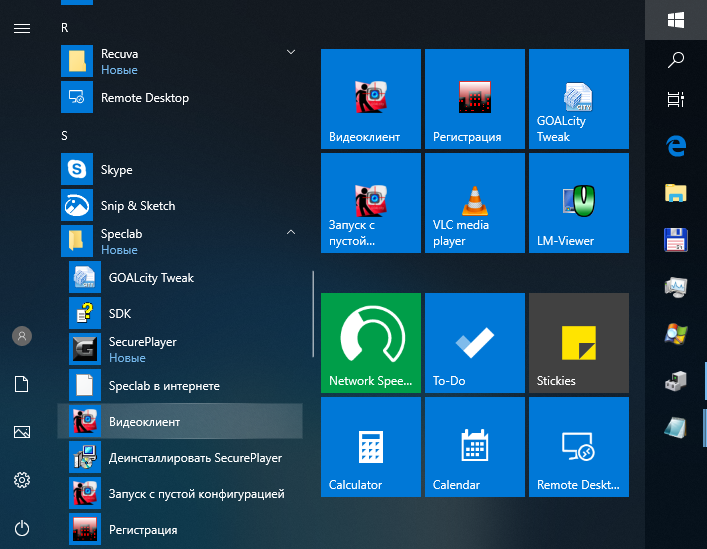The image size is (707, 549).
Task: Click the Power button icon
Action: (x=22, y=528)
